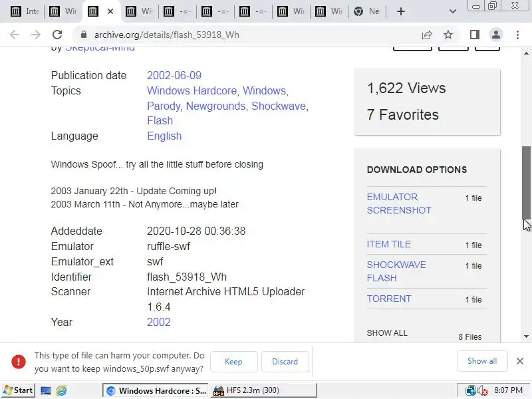Click the network tray icon
Screen dimensions: 532x399
click(x=471, y=390)
